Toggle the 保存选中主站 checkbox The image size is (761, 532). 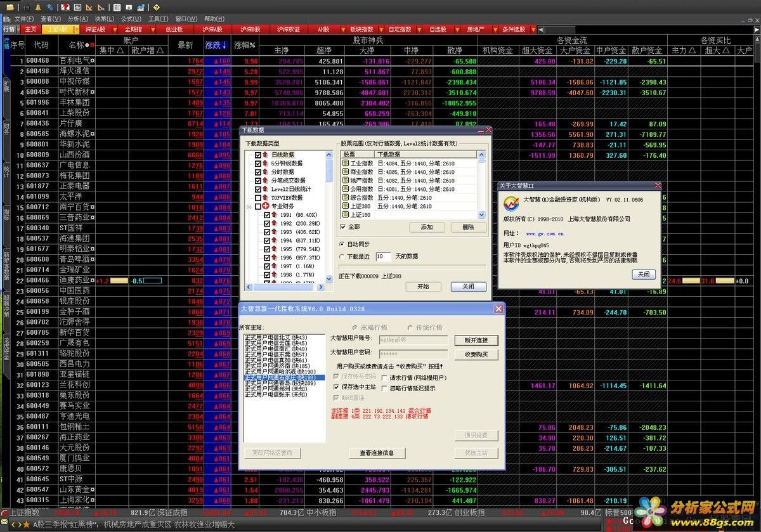[x=336, y=386]
